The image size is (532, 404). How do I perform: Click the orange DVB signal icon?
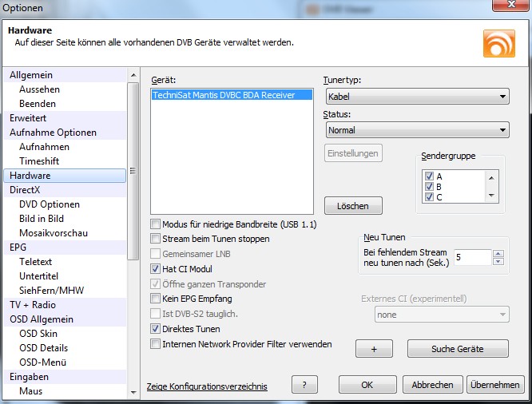pos(498,42)
